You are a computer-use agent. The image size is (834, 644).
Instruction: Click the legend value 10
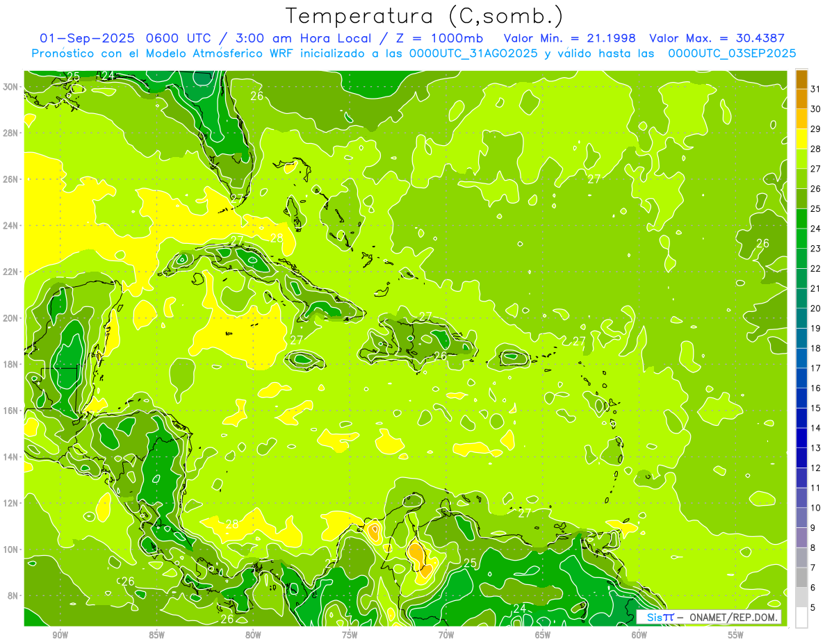click(815, 508)
